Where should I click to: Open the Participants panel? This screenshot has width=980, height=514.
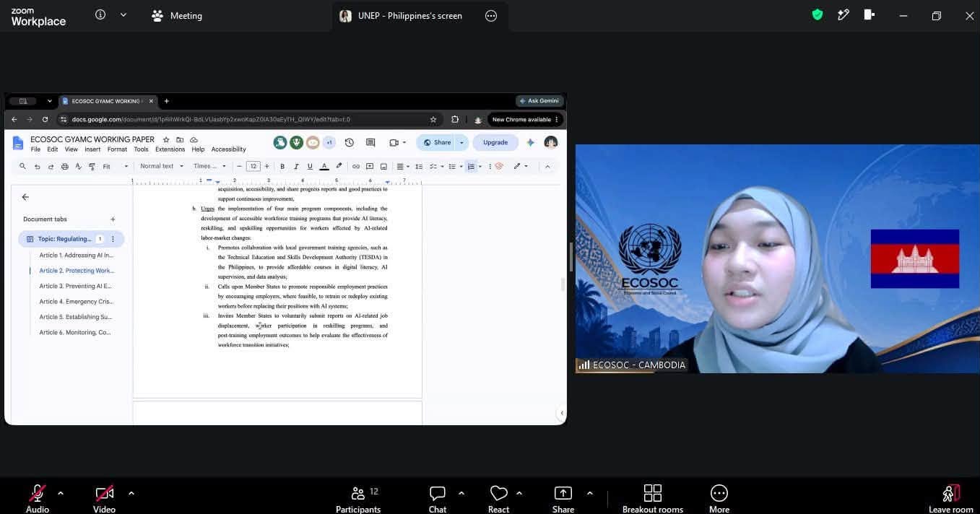click(358, 498)
